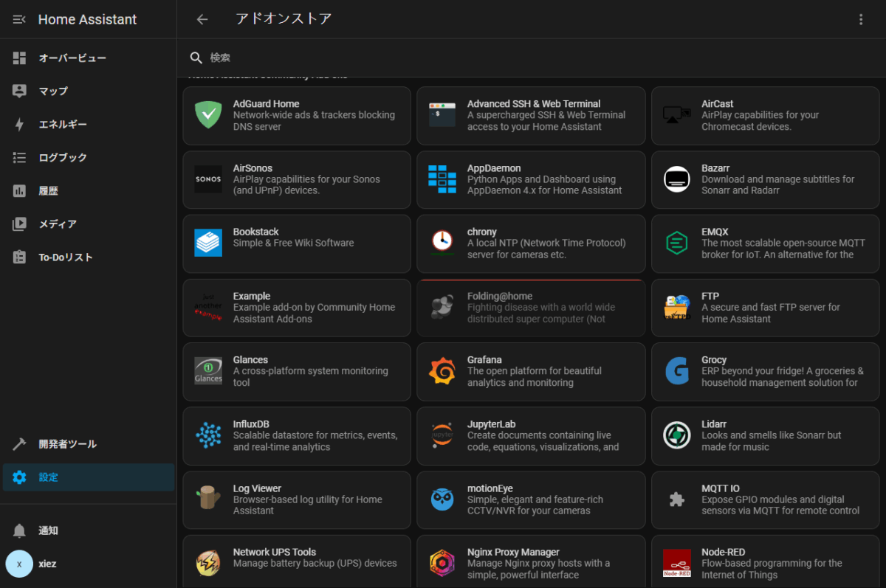Open エネルギー in the sidebar
This screenshot has width=886, height=588.
(89, 124)
